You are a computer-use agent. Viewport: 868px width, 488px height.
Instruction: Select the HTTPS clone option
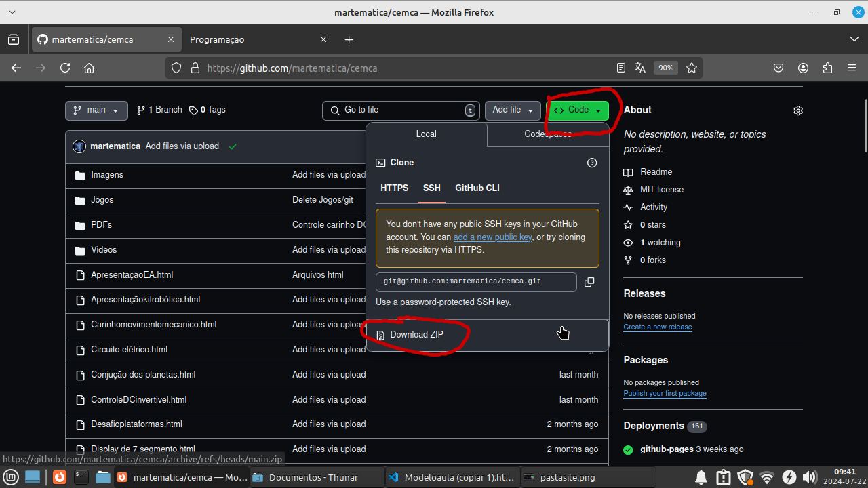coord(395,188)
